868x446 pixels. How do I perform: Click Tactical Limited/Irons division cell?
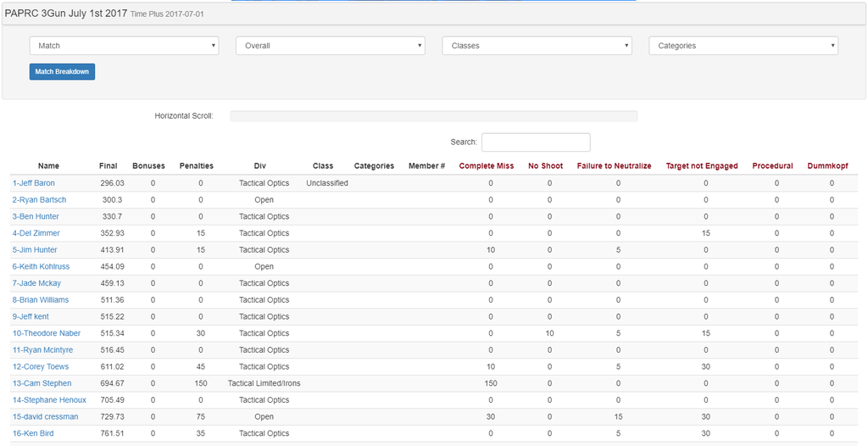pos(264,383)
